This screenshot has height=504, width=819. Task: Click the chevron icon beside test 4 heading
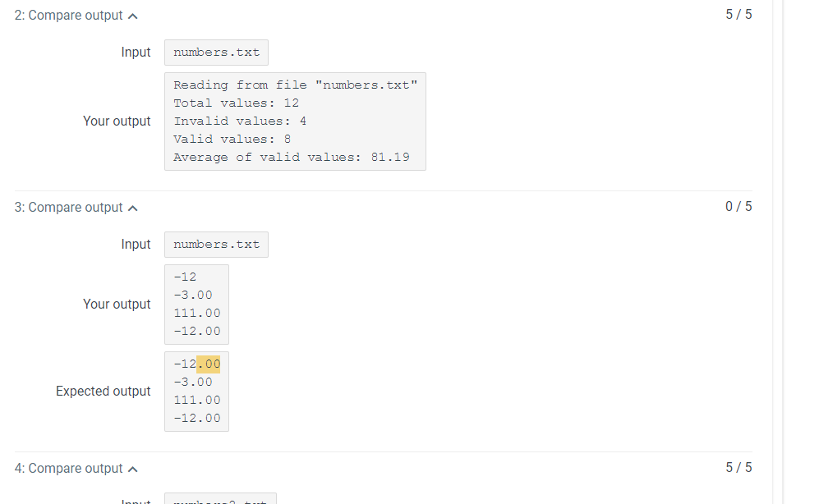pyautogui.click(x=133, y=469)
